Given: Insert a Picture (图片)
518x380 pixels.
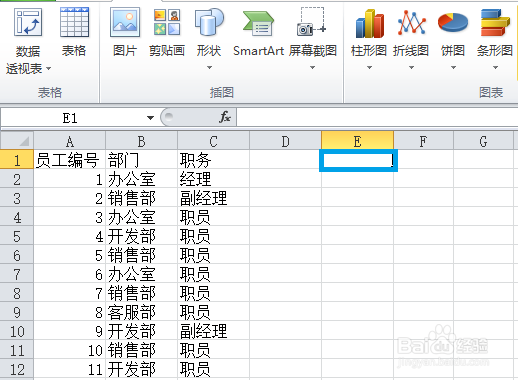Looking at the screenshot, I should click(x=125, y=33).
